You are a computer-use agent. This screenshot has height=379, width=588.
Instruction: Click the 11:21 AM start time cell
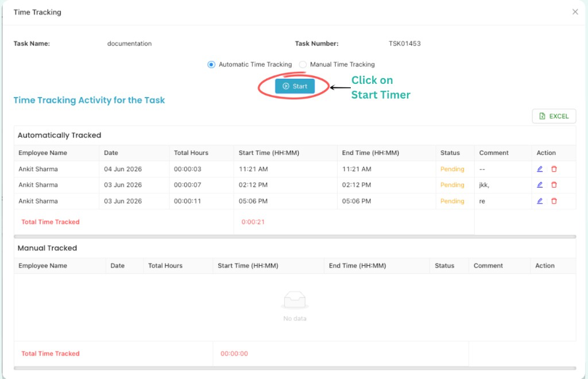pos(253,169)
